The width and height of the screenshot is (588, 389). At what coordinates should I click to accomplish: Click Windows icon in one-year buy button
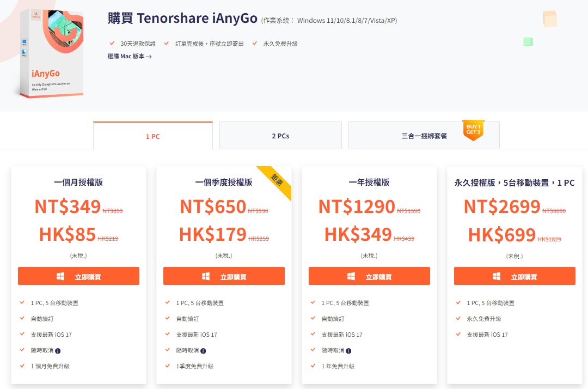[x=351, y=276]
